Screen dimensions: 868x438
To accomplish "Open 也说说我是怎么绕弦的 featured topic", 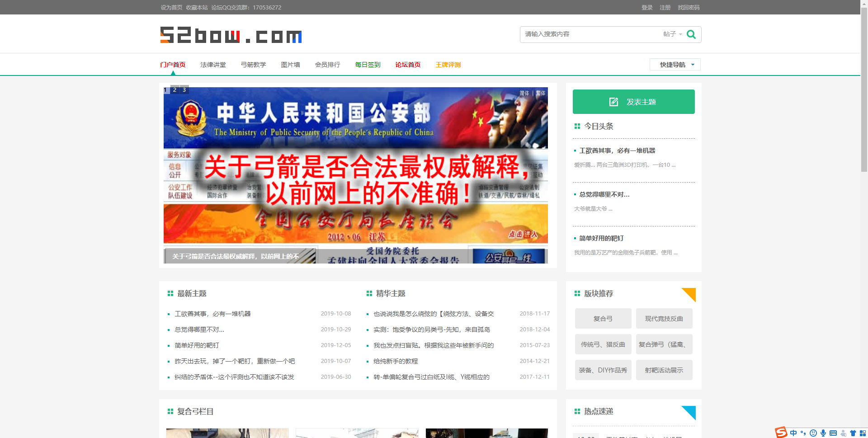I will [434, 314].
